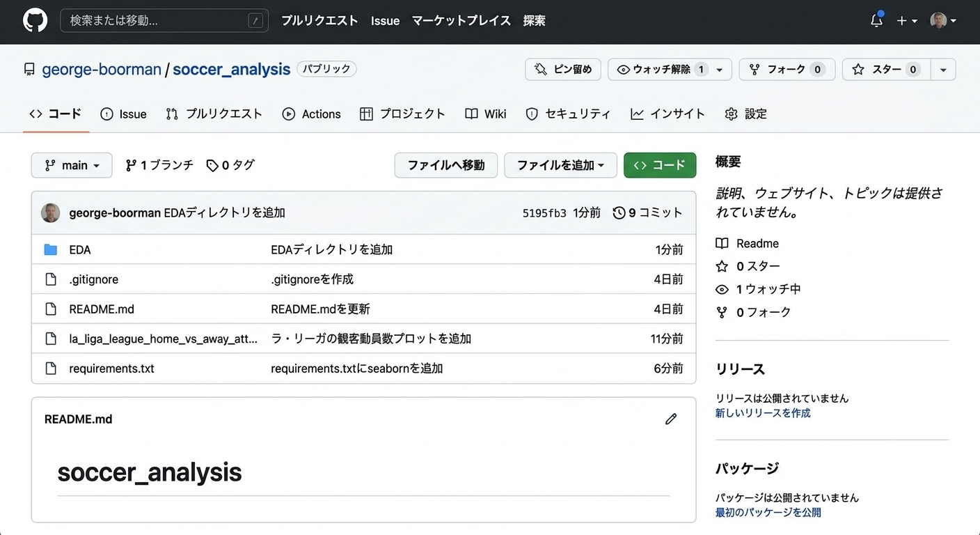Click 1 ウォッチ中 in the sidebar
980x535 pixels.
(759, 289)
